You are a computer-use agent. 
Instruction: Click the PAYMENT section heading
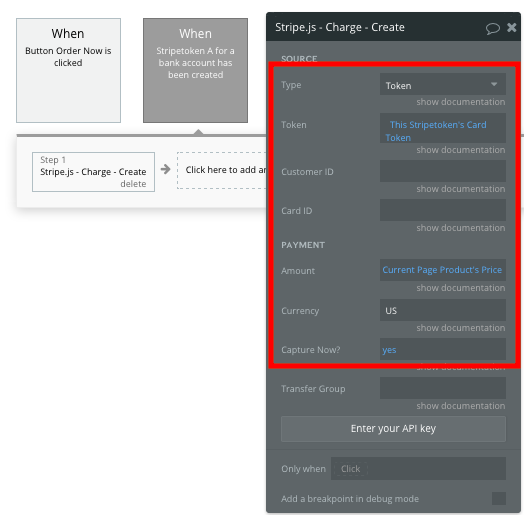point(303,245)
